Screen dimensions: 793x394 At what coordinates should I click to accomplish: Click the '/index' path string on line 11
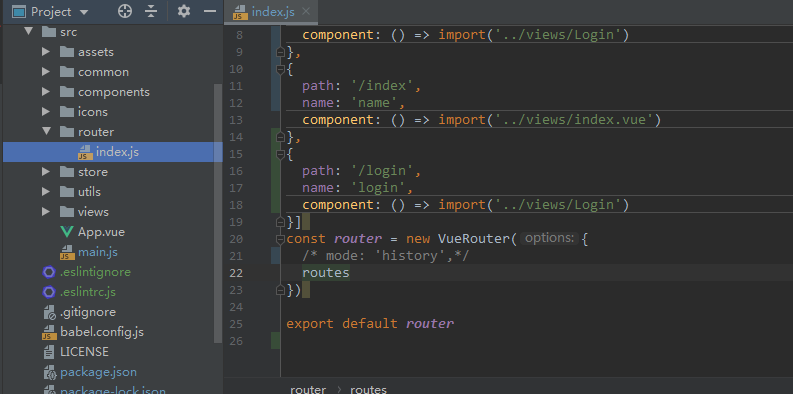tap(382, 86)
